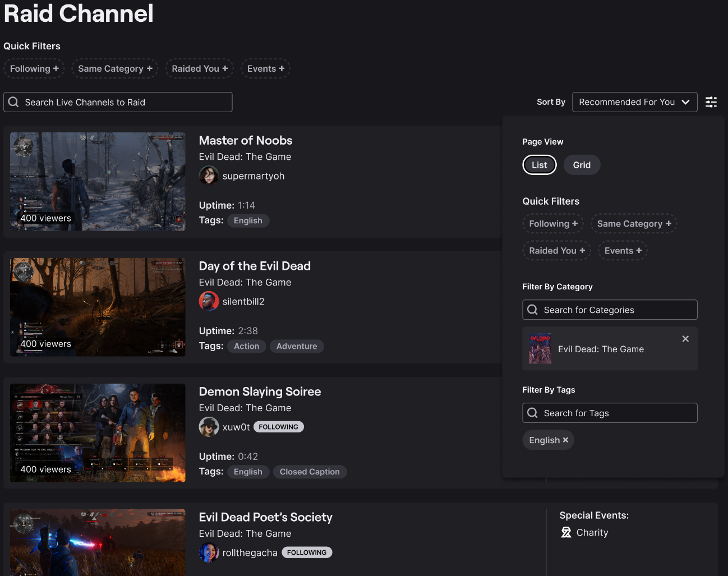Open the Evil Dead Poet's Society thumbnail

tap(98, 542)
